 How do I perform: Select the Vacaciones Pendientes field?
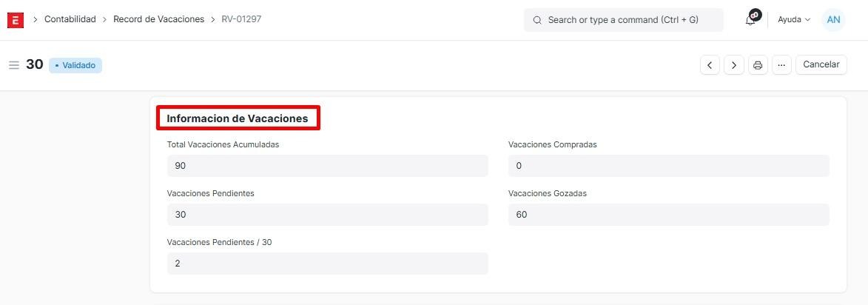pos(327,215)
